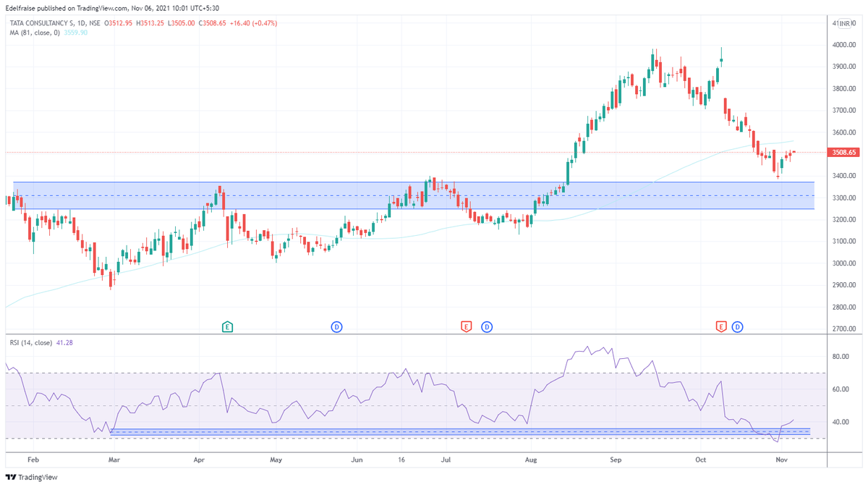
Task: Click the 3000.00 price axis label
Action: click(x=844, y=263)
